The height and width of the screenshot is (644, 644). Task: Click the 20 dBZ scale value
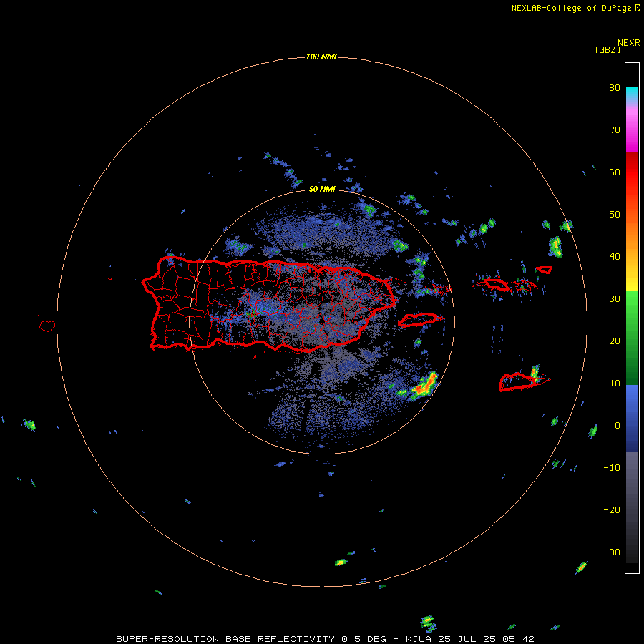click(615, 341)
